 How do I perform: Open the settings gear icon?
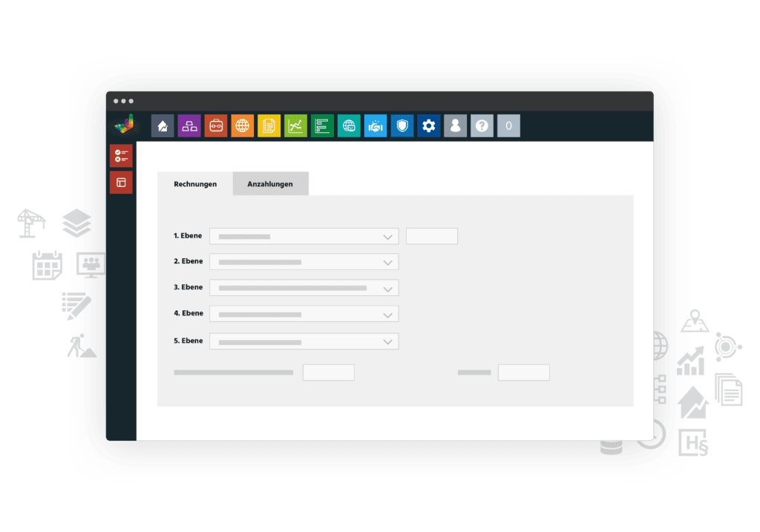tap(429, 126)
